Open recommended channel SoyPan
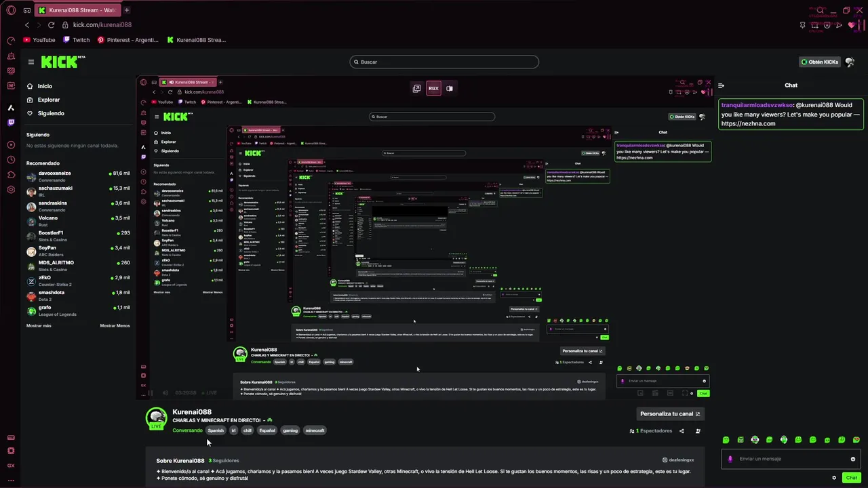This screenshot has width=868, height=488. click(x=78, y=251)
